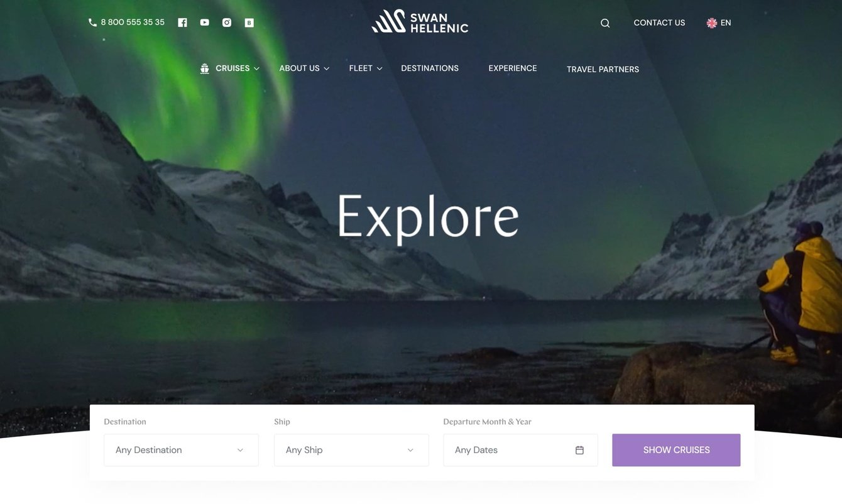This screenshot has height=504, width=842.
Task: Open the Destinations menu item
Action: coord(430,68)
